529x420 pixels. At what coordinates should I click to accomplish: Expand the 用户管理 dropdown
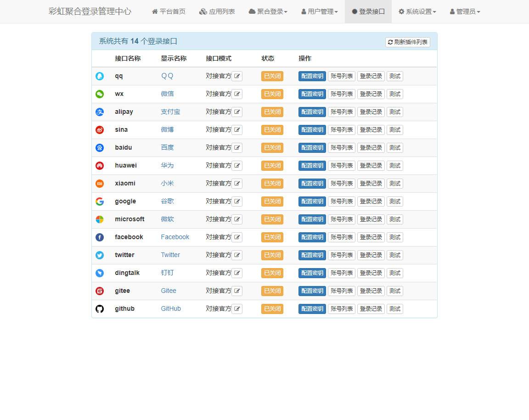click(319, 12)
